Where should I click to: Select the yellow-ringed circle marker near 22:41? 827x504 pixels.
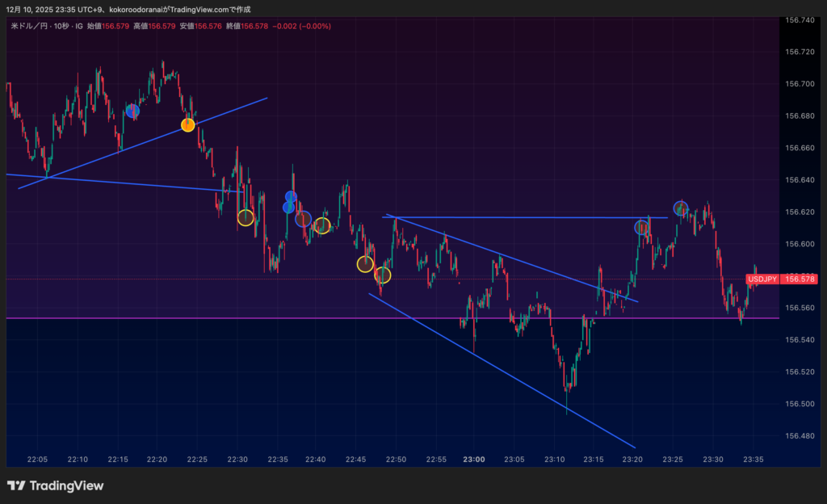point(322,225)
